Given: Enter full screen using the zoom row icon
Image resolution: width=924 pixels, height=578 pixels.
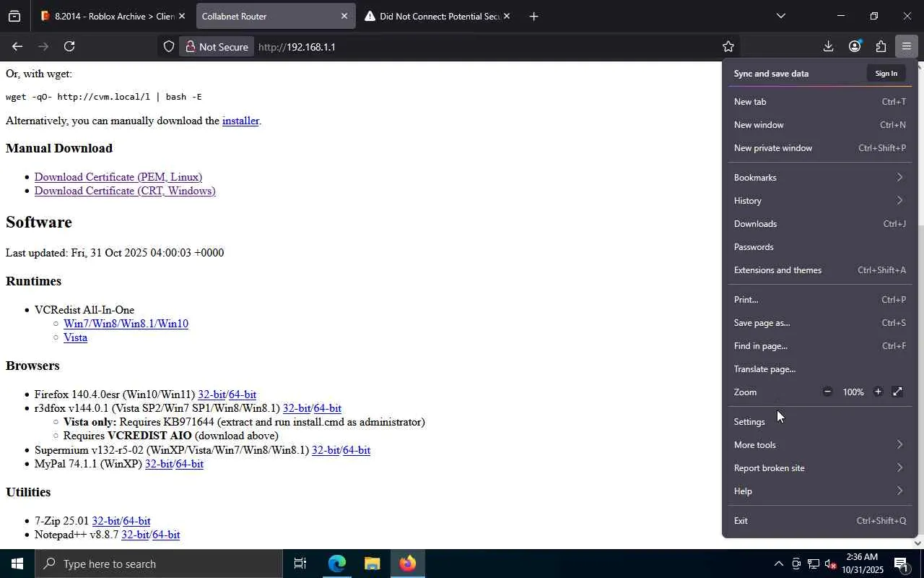Looking at the screenshot, I should pyautogui.click(x=897, y=392).
